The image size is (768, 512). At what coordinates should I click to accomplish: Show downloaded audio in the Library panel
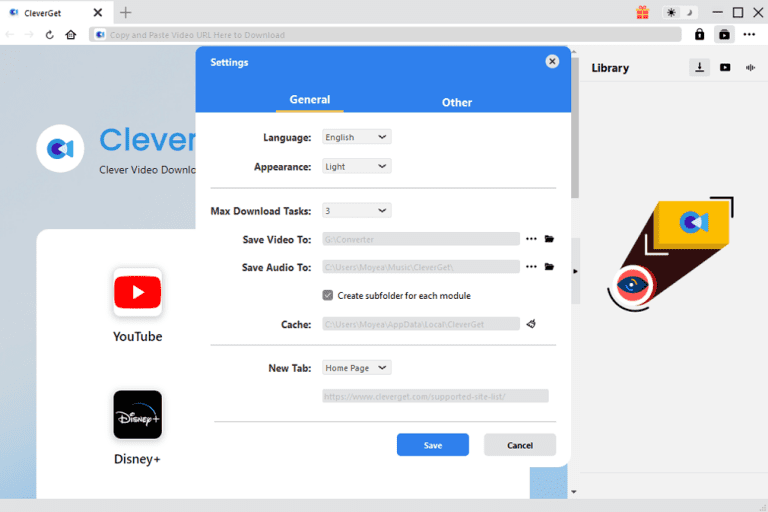[x=750, y=68]
